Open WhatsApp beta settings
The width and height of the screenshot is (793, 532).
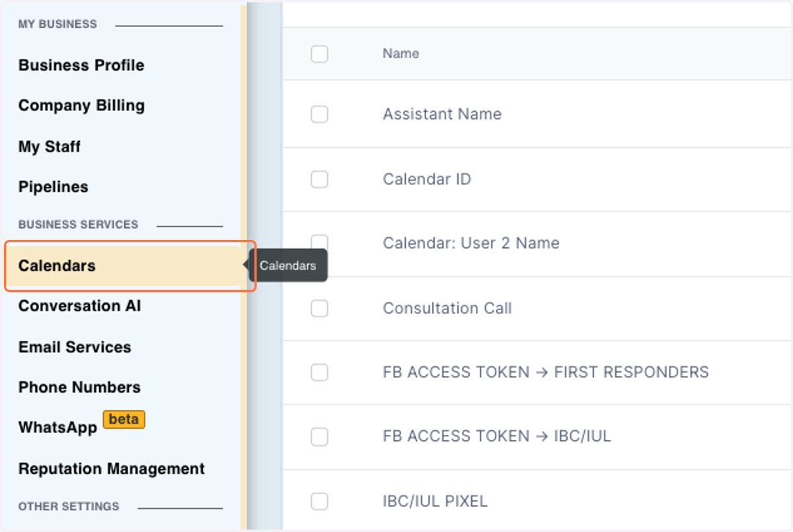point(57,428)
